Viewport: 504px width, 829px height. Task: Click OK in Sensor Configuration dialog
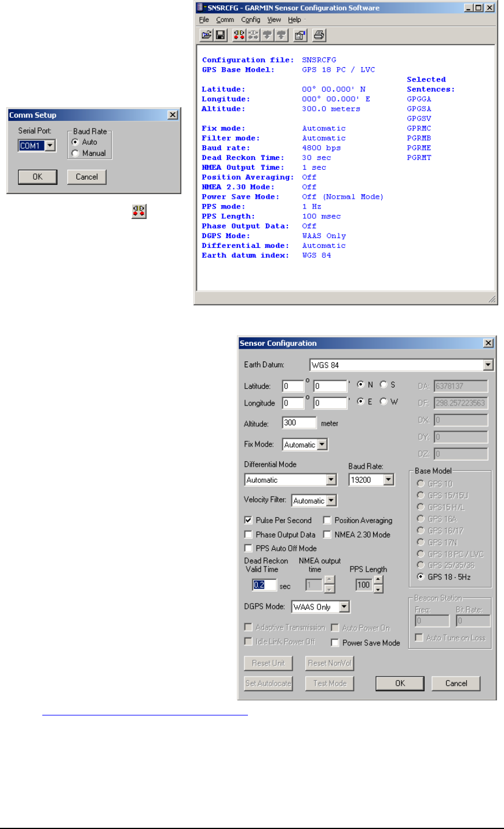click(400, 683)
